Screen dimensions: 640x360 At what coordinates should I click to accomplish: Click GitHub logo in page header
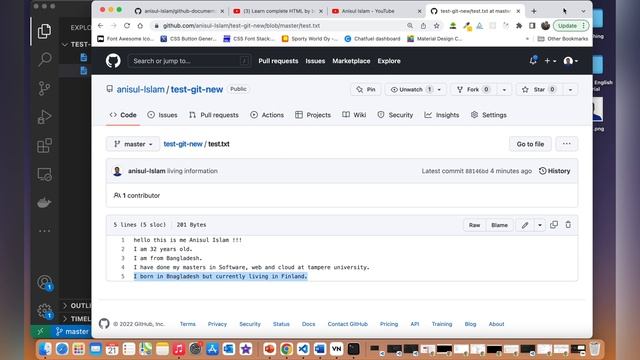point(113,61)
